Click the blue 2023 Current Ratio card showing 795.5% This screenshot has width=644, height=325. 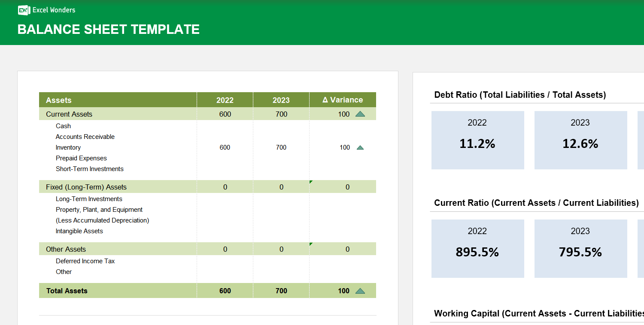[x=580, y=248]
